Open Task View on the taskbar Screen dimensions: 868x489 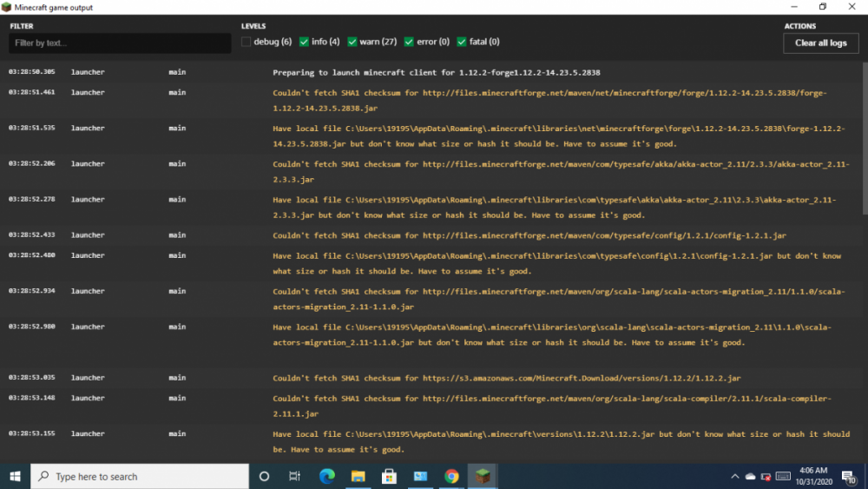coord(295,476)
